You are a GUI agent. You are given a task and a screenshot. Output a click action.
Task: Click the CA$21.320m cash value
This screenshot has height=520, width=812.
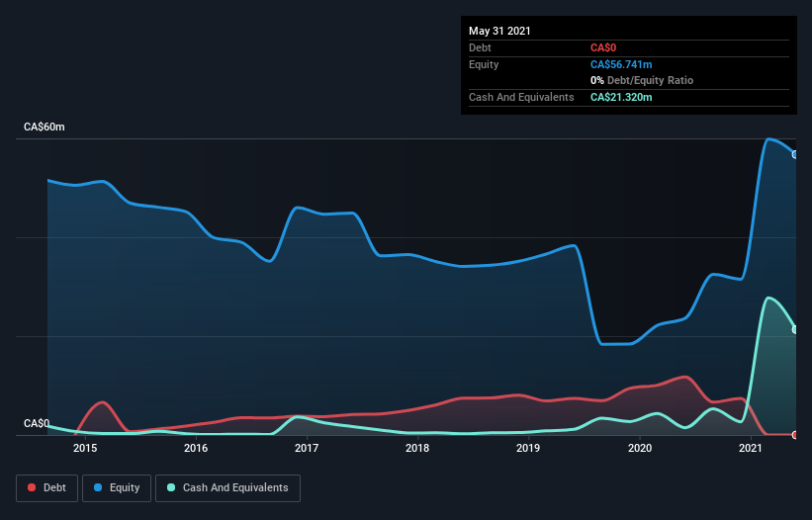(x=621, y=97)
